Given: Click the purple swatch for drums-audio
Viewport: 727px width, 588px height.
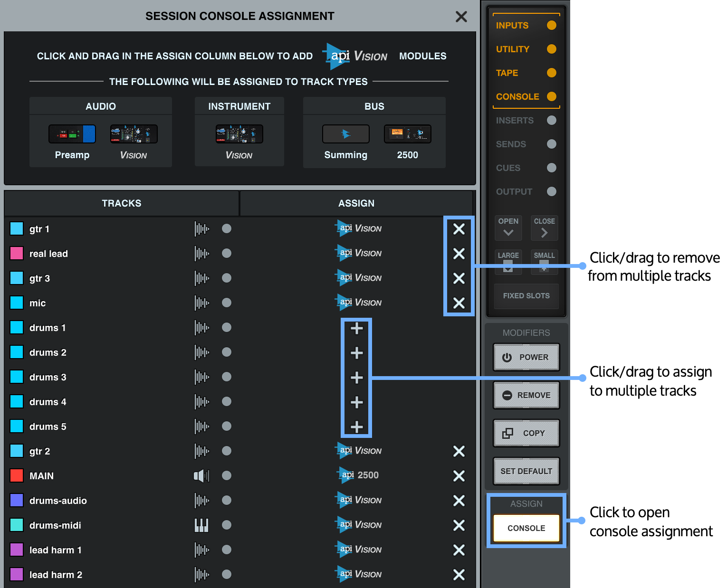Looking at the screenshot, I should [17, 500].
